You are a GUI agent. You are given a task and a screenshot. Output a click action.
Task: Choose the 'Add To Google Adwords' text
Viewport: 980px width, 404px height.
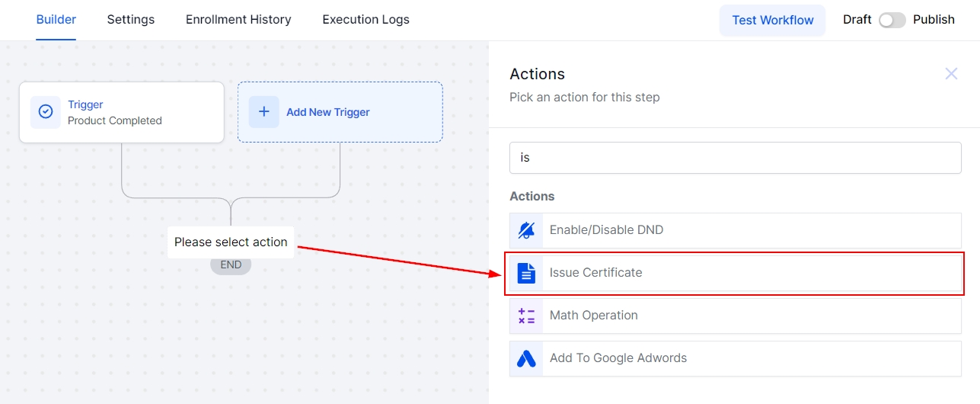[x=618, y=358]
